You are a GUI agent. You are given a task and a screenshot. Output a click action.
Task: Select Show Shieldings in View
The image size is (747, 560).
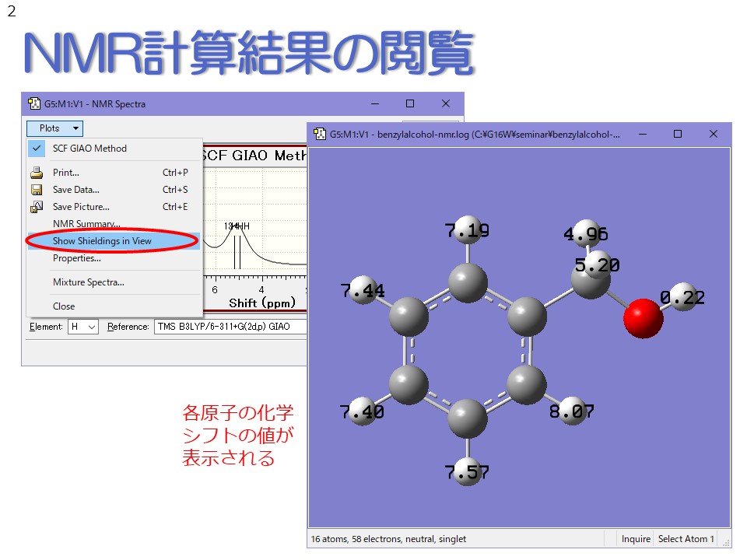point(114,241)
